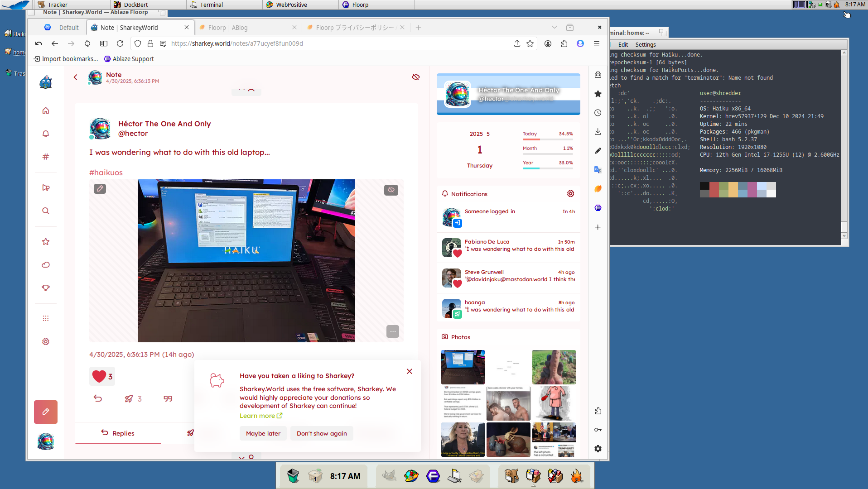
Task: React with the heart showing 3
Action: 102,376
